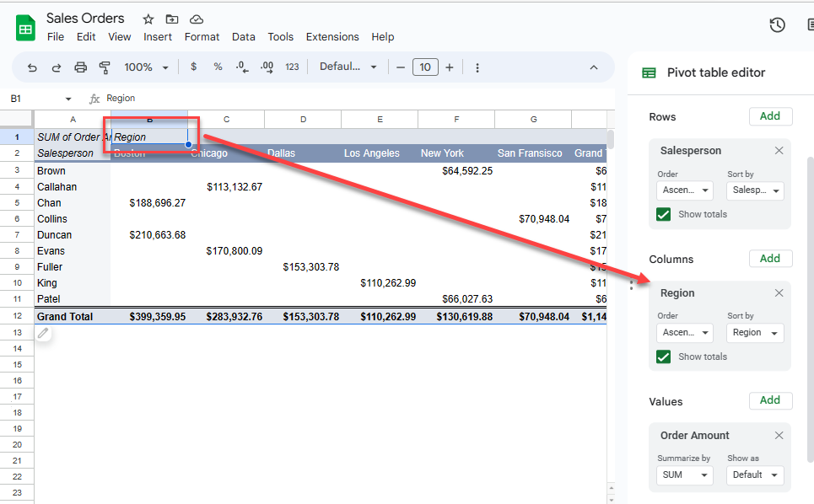Uncheck Show totals under Salesperson
Screen dimensions: 814x504
click(x=664, y=214)
